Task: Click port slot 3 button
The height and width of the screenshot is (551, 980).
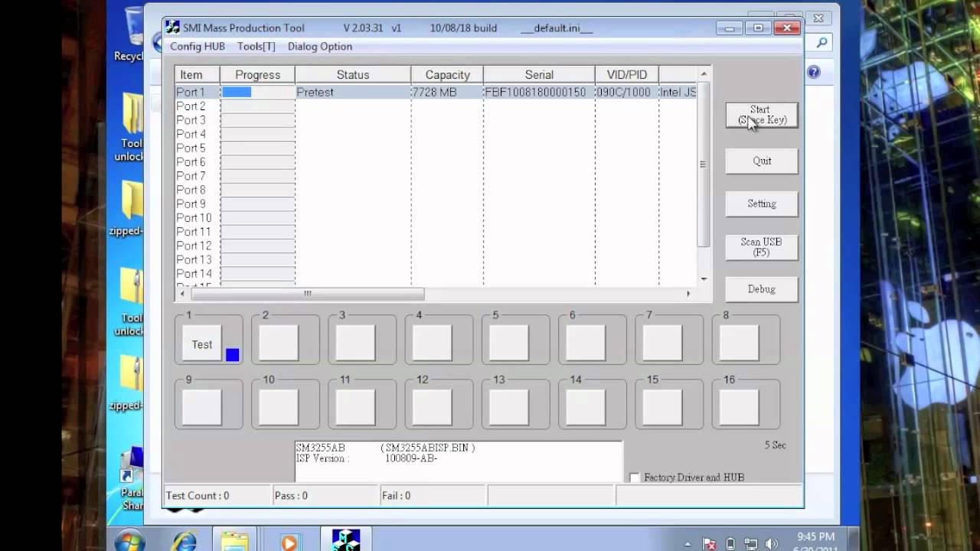Action: [x=355, y=343]
